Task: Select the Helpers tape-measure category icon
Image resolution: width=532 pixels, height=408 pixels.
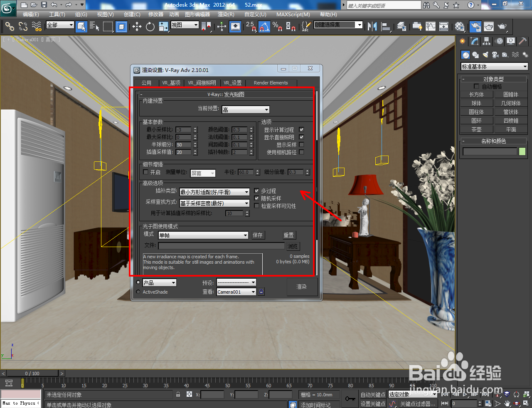Action: point(505,55)
